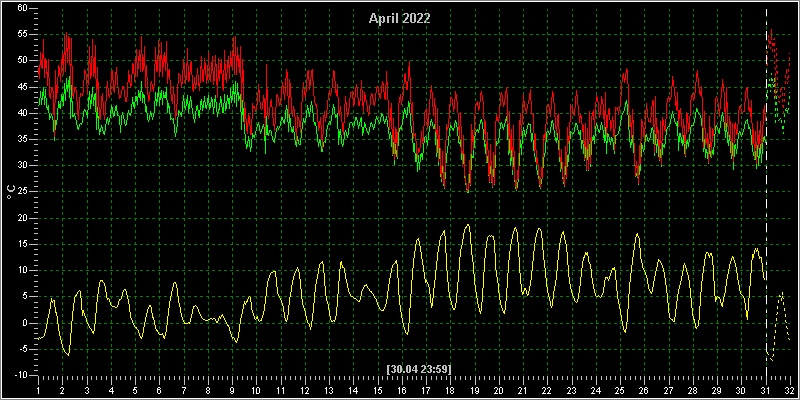Screen dimensions: 800x400
Task: Click day 1 on the x-axis
Action: click(39, 389)
